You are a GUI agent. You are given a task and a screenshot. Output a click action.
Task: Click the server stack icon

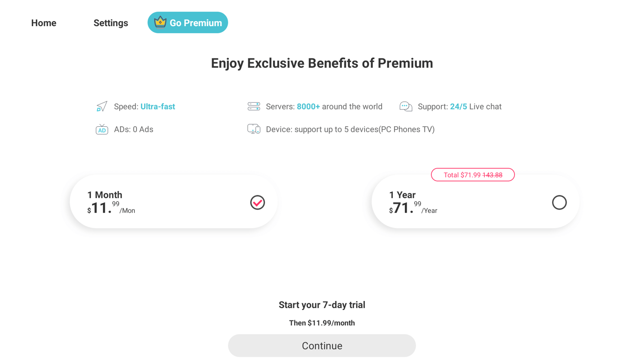(254, 106)
